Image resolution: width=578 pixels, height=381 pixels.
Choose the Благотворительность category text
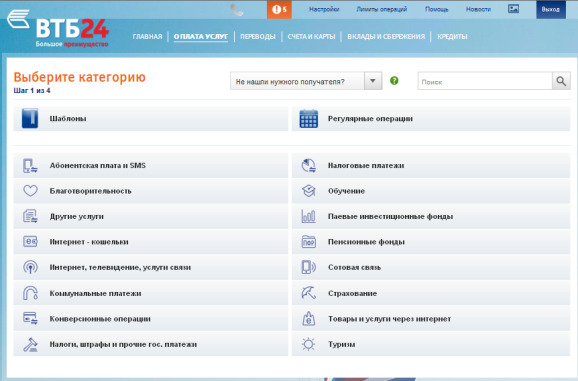click(x=90, y=191)
